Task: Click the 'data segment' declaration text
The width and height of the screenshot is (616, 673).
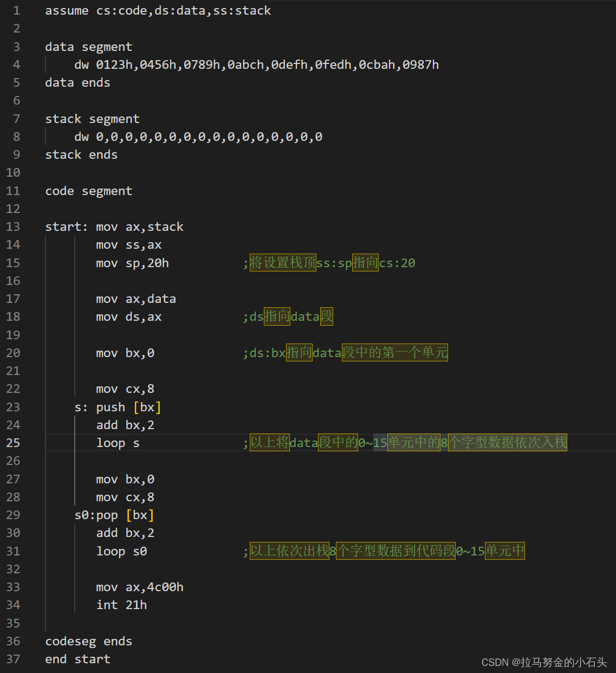Action: coord(88,47)
